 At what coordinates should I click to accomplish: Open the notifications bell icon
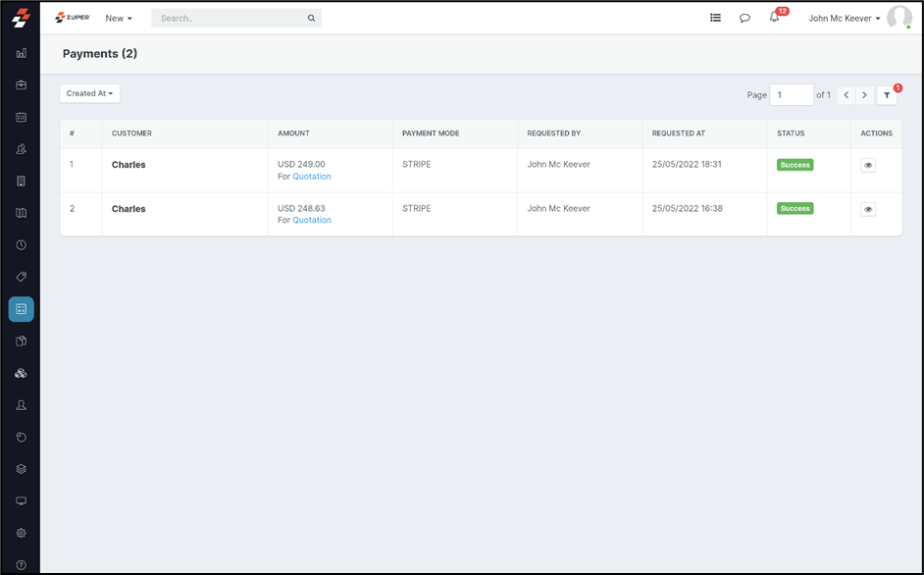coord(774,18)
